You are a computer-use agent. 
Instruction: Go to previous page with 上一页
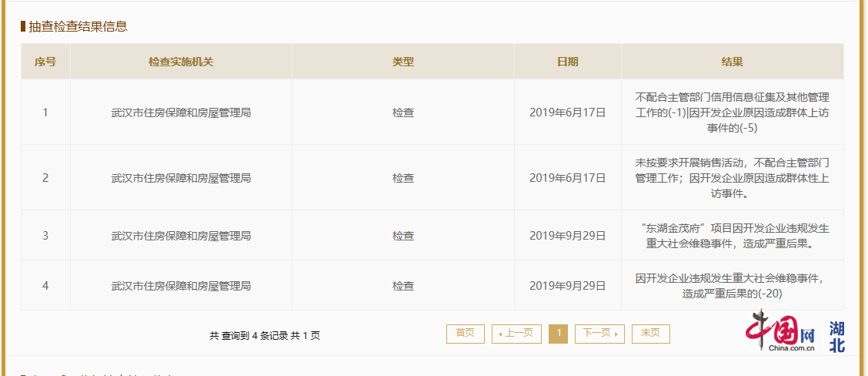[516, 334]
